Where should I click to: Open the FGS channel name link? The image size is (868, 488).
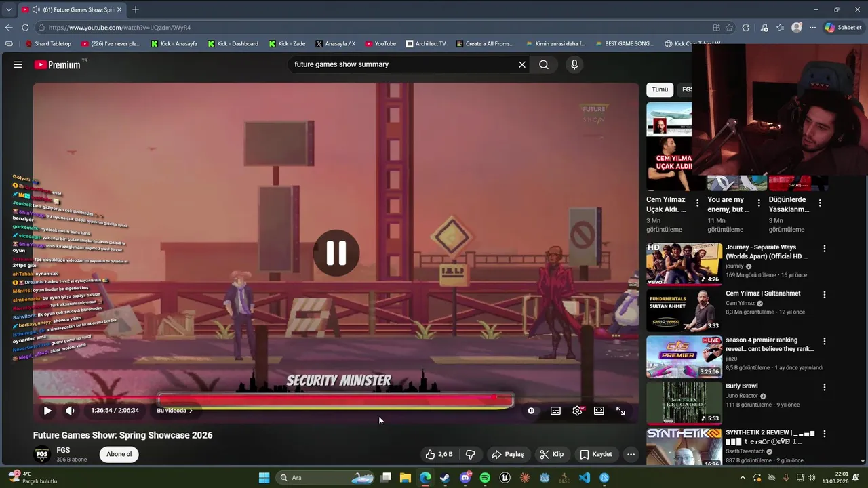coord(63,450)
